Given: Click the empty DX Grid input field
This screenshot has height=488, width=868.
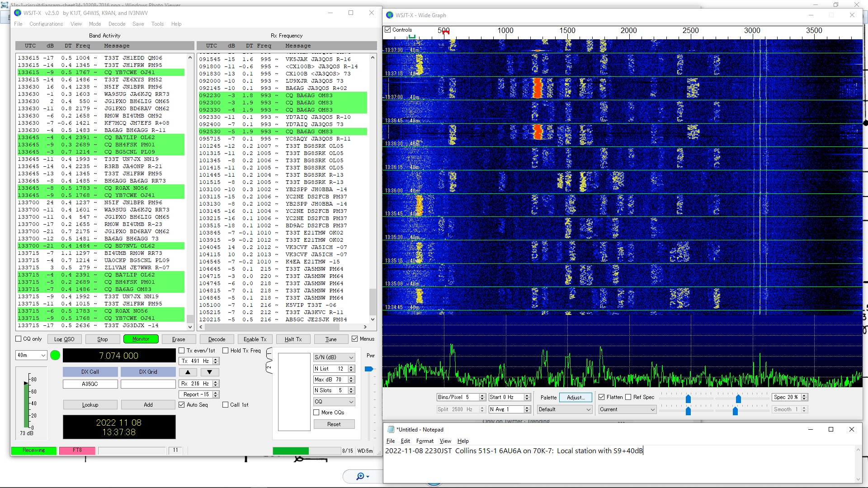Looking at the screenshot, I should [148, 384].
